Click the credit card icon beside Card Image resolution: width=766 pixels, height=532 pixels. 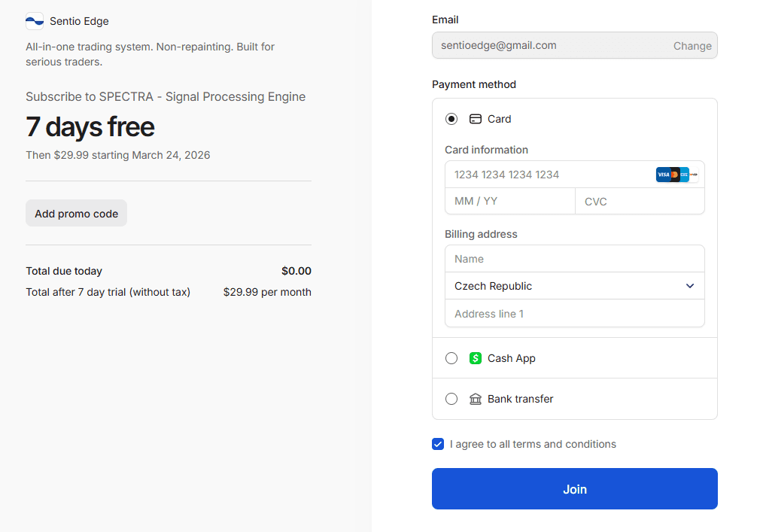point(476,119)
